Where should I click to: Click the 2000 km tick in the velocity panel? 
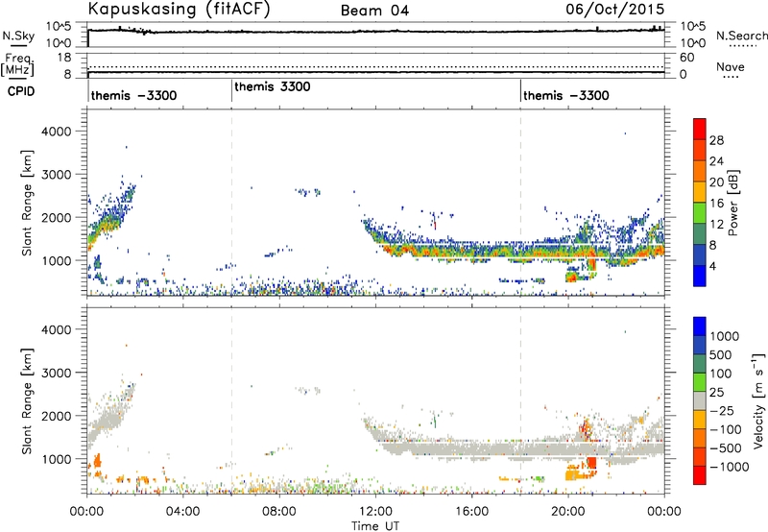click(x=57, y=416)
